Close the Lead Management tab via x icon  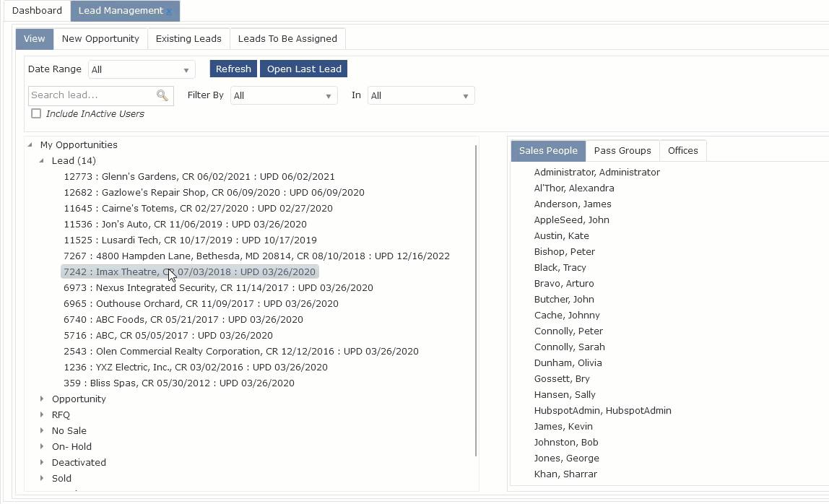pos(169,12)
